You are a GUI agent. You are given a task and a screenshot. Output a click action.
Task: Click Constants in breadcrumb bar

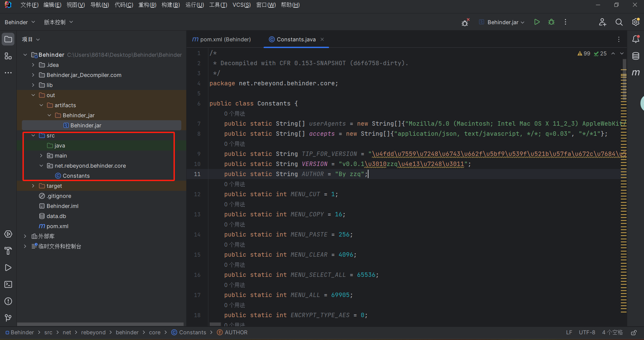pyautogui.click(x=189, y=333)
